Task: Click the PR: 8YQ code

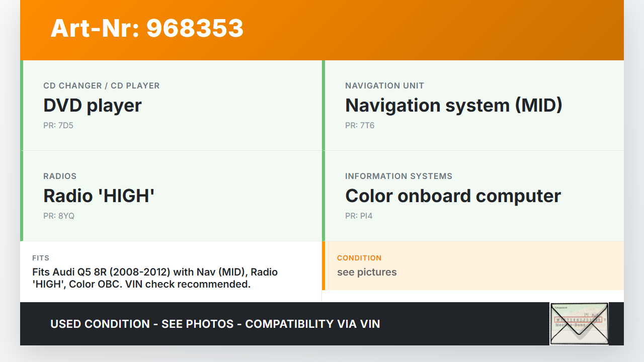Action: [x=59, y=216]
